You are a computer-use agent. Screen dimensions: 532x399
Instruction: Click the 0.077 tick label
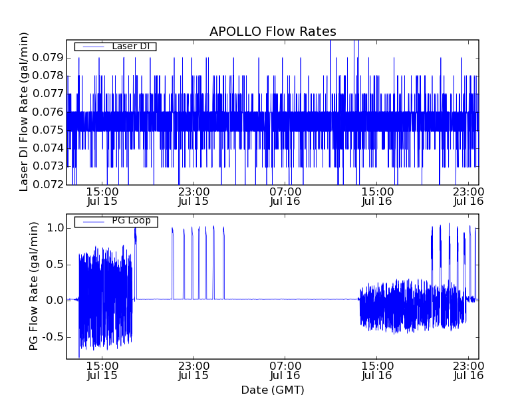48,94
